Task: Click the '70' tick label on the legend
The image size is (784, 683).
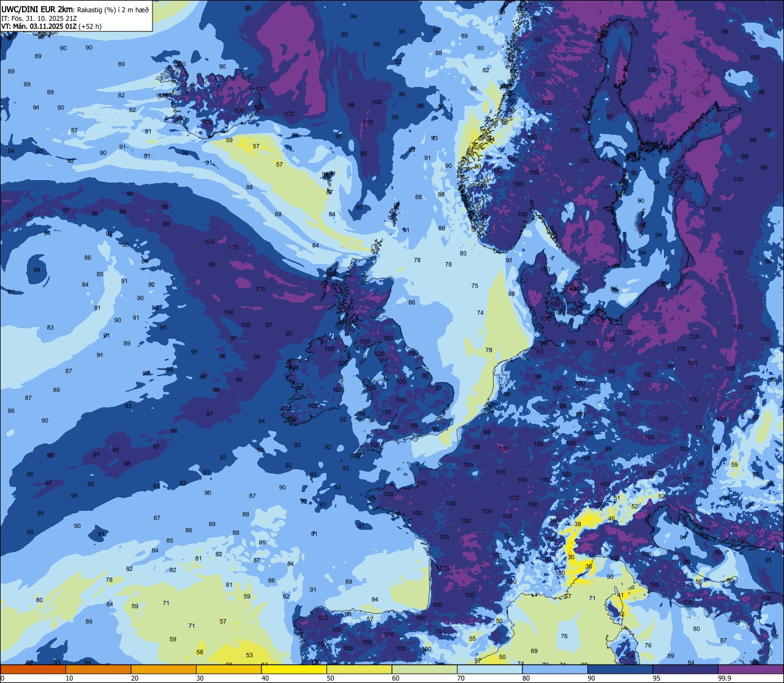Action: (x=461, y=678)
